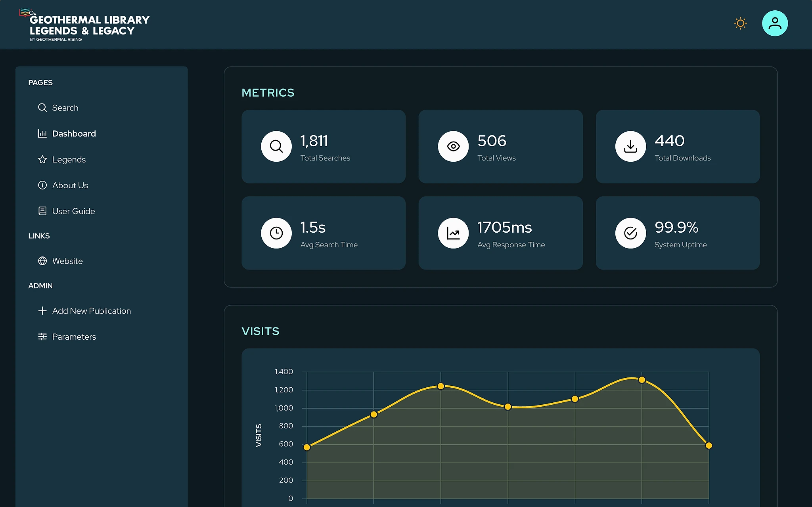The image size is (812, 507).
Task: Click the bar chart icon beside Dashboard
Action: pyautogui.click(x=42, y=134)
